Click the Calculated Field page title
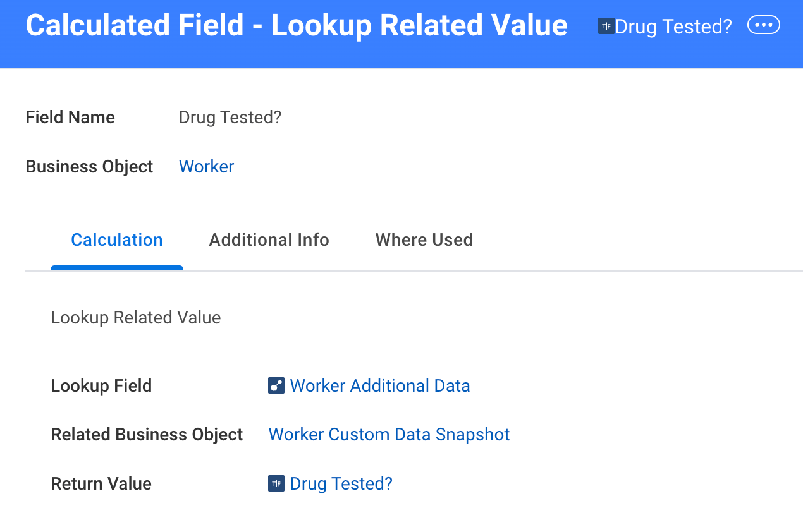 click(x=296, y=25)
